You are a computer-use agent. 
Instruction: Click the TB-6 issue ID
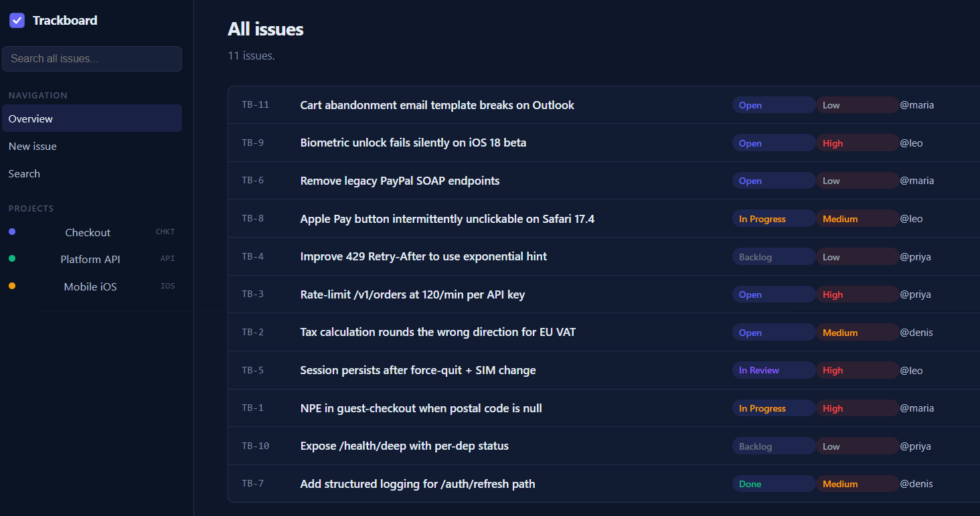pos(253,181)
